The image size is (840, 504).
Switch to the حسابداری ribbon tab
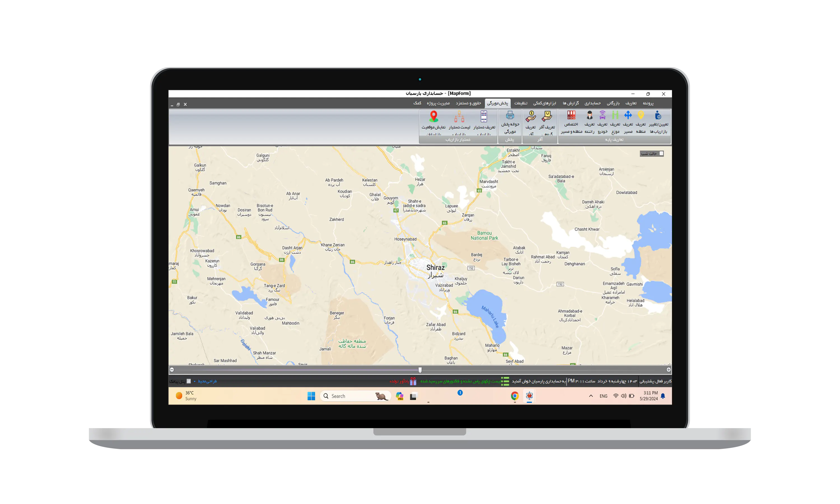[592, 103]
